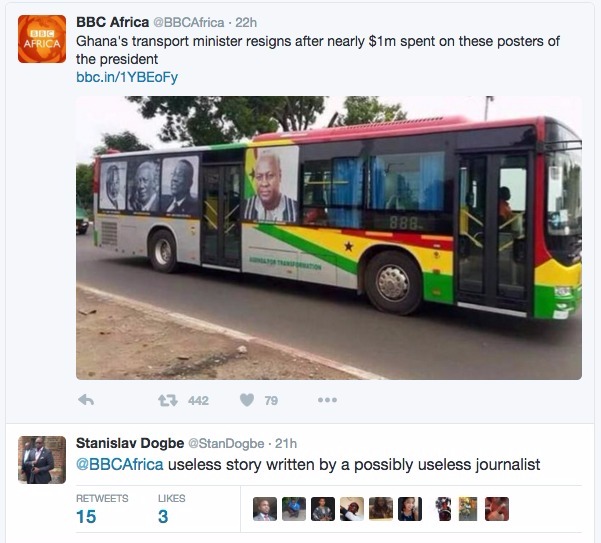Click the 21h timestamp on reply
601x543 pixels.
click(x=286, y=444)
